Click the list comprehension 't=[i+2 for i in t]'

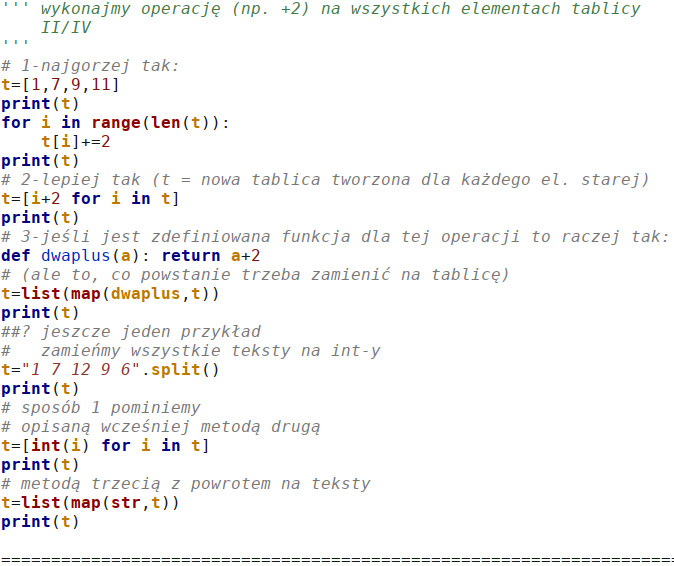click(x=90, y=198)
